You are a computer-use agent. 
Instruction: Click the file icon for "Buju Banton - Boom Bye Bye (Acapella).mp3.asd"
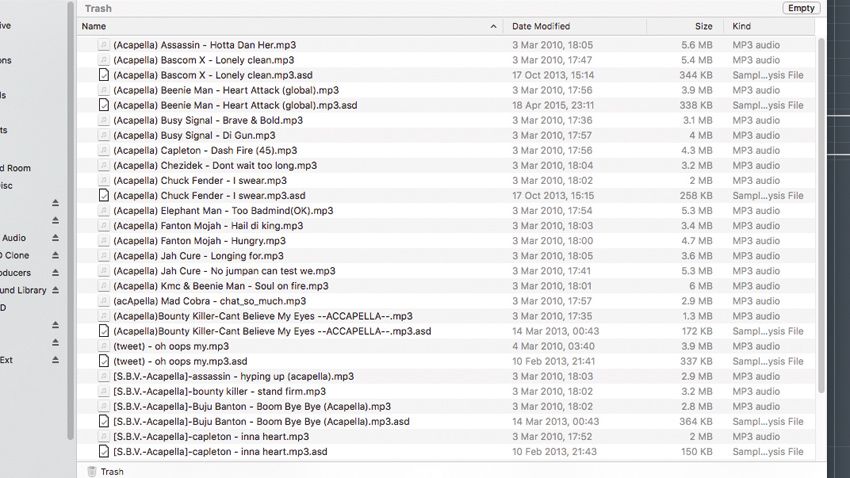(x=103, y=422)
